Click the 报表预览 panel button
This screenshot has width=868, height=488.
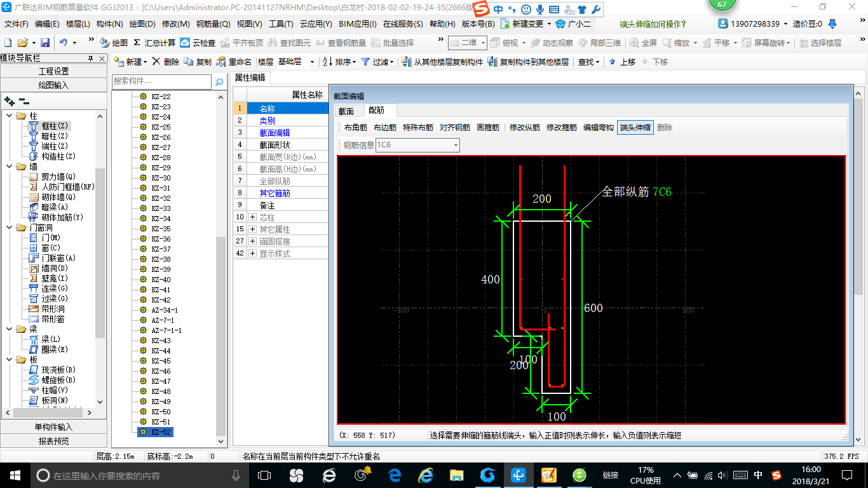53,441
